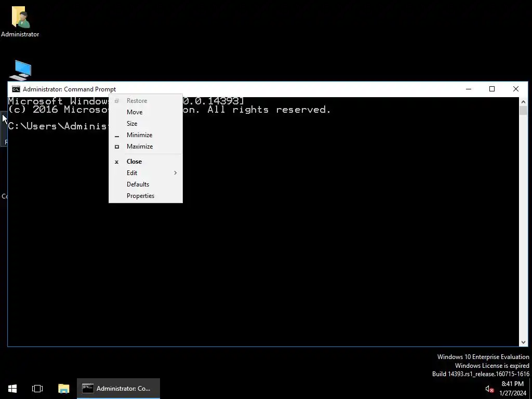Screen dimensions: 532x399
Task: Minimize the Command Prompt window
Action: (x=469, y=89)
